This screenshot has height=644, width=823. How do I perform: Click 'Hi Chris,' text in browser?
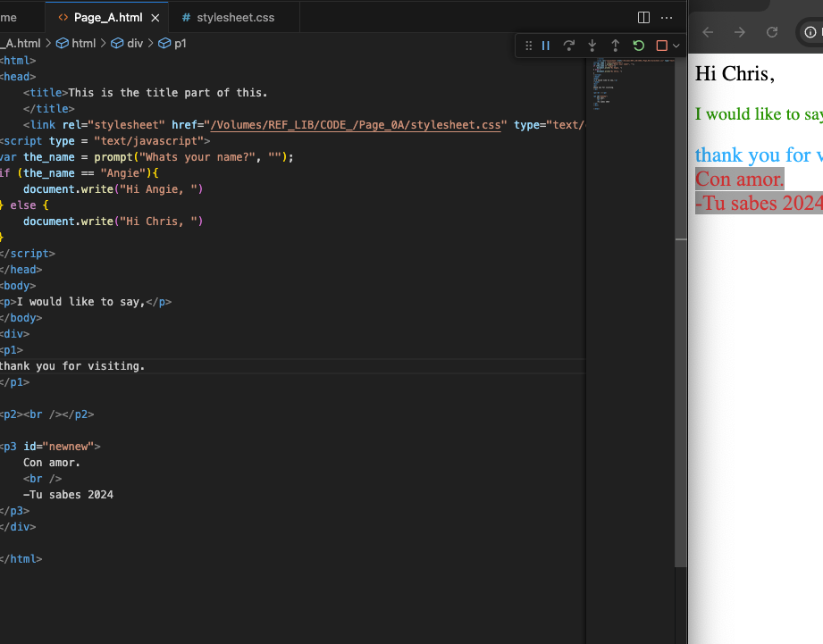735,74
